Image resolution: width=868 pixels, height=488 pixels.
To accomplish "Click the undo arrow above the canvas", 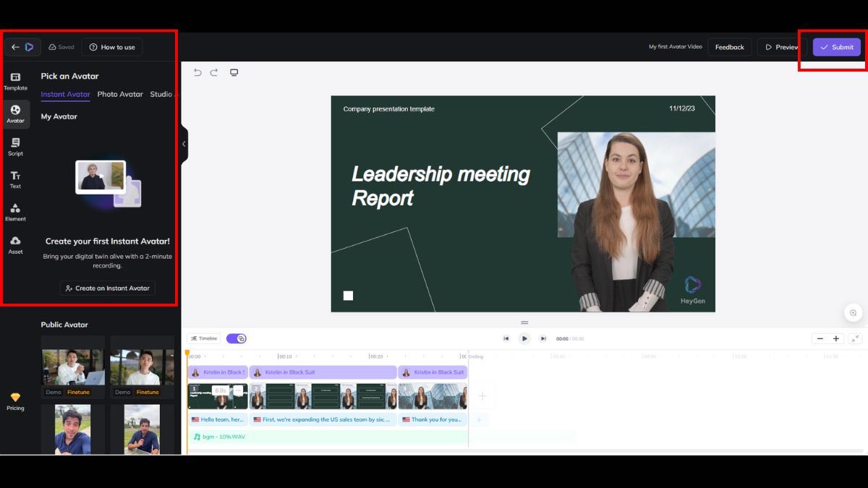I will [x=196, y=72].
